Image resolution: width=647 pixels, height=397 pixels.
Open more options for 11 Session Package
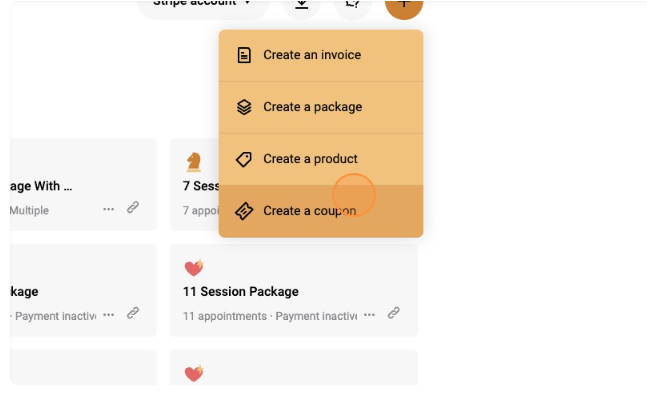[369, 315]
